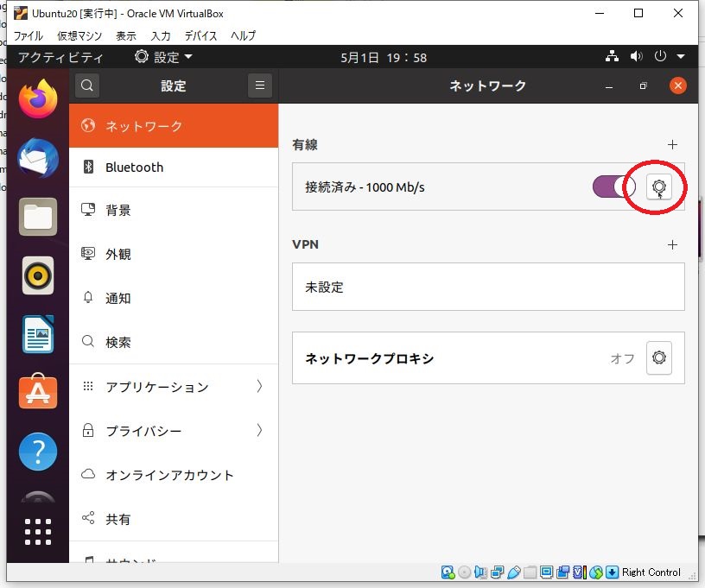
Task: Click the ネットワークプロキシ row label
Action: click(370, 358)
